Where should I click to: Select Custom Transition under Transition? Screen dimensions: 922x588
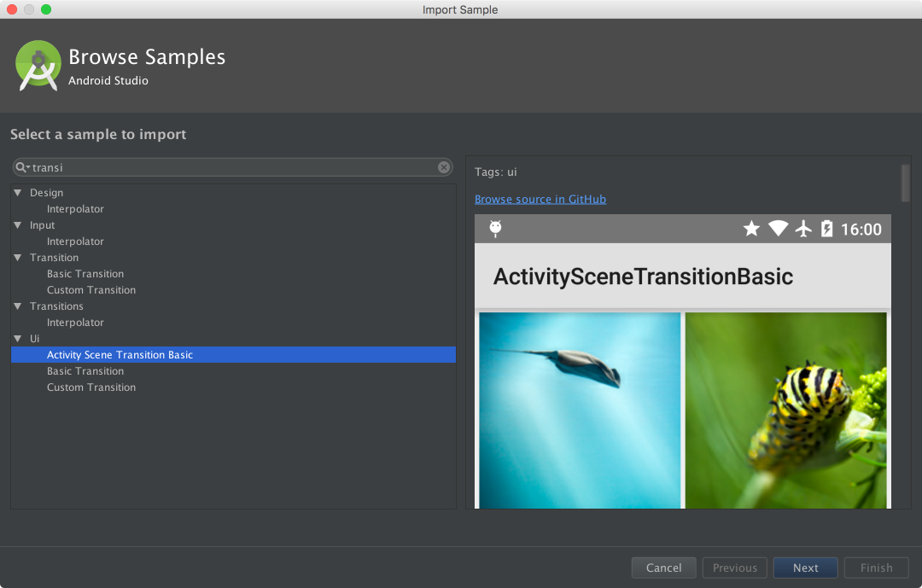click(x=91, y=290)
